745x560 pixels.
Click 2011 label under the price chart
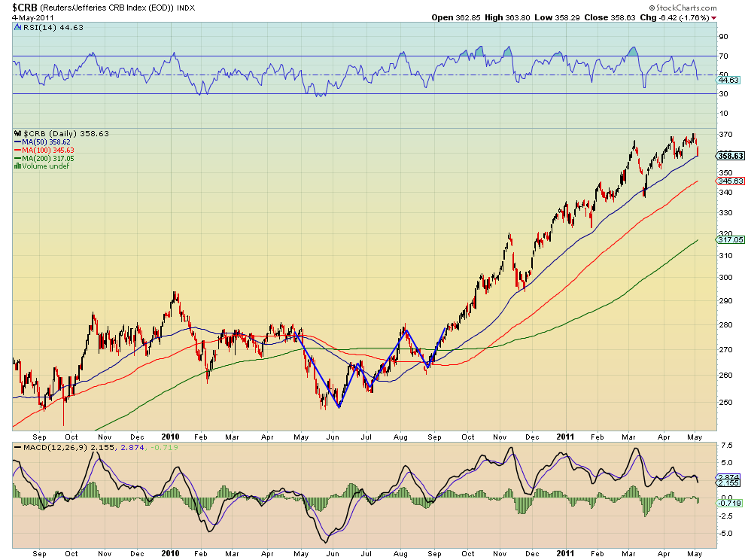(565, 437)
